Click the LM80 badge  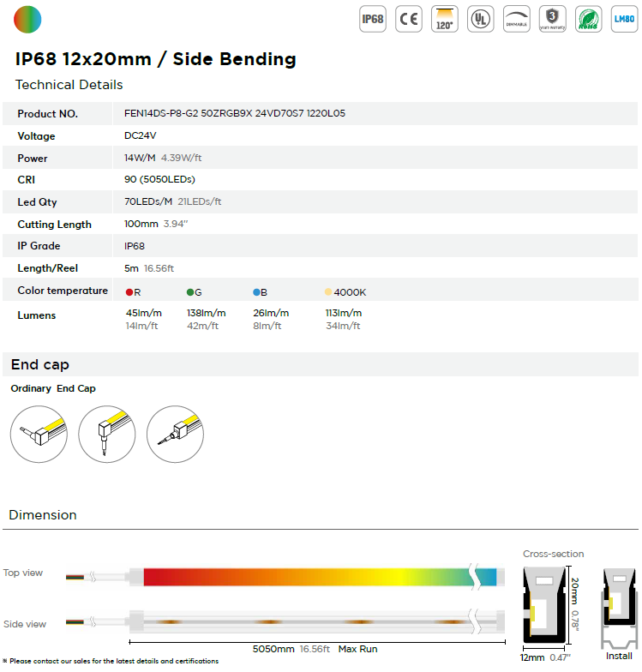coord(624,19)
